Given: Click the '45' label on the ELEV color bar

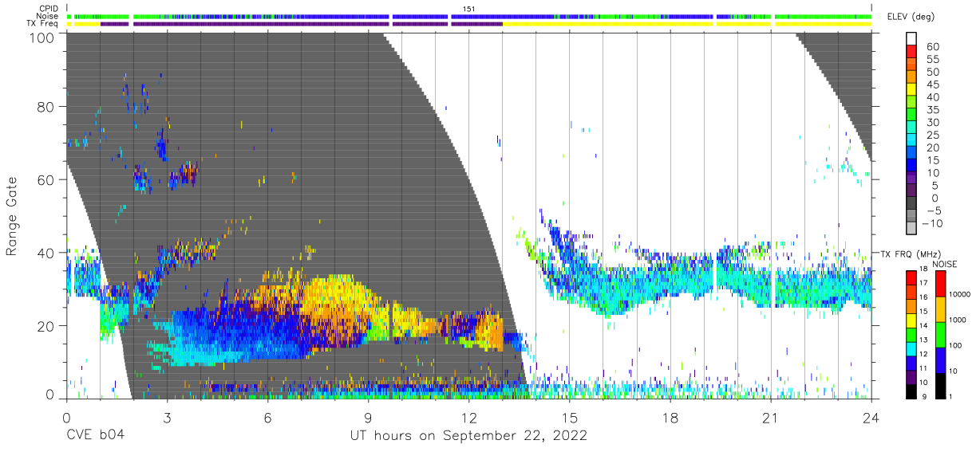Looking at the screenshot, I should point(933,85).
